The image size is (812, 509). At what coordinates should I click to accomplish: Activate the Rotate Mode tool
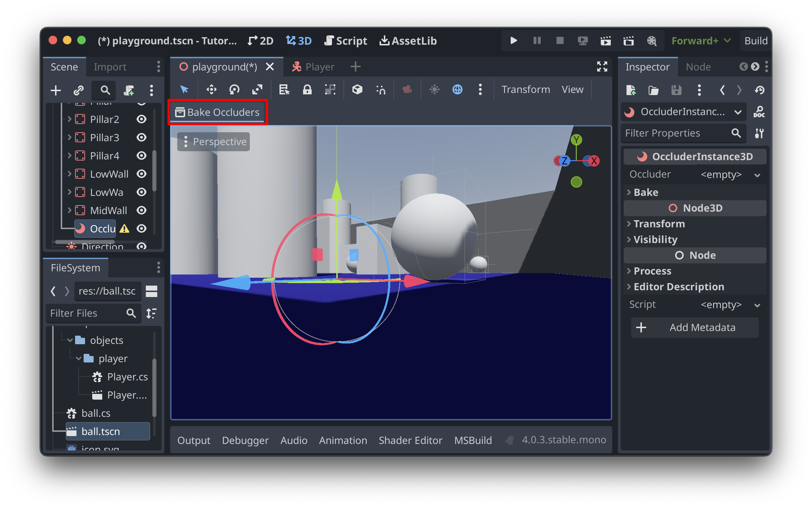[x=234, y=90]
